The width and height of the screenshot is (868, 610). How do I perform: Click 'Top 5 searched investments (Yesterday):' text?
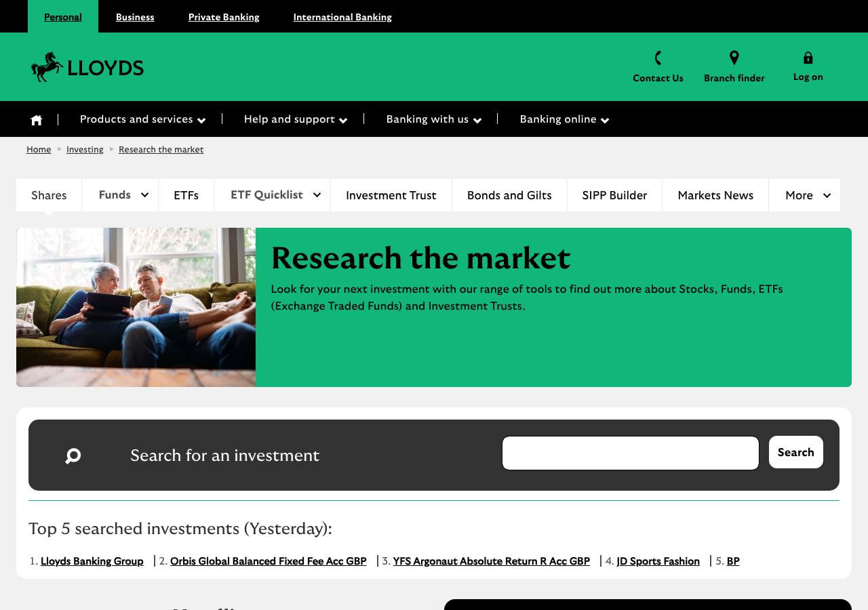[180, 528]
